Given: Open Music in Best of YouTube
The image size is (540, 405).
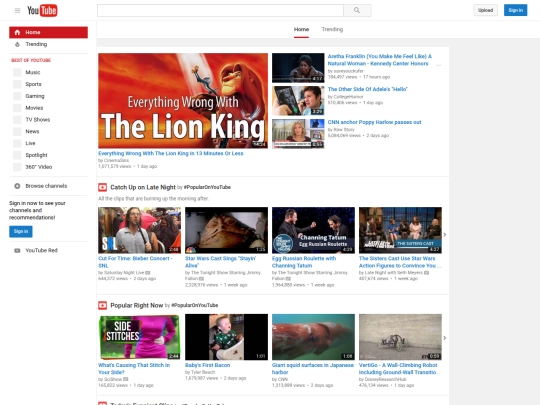Looking at the screenshot, I should [33, 72].
